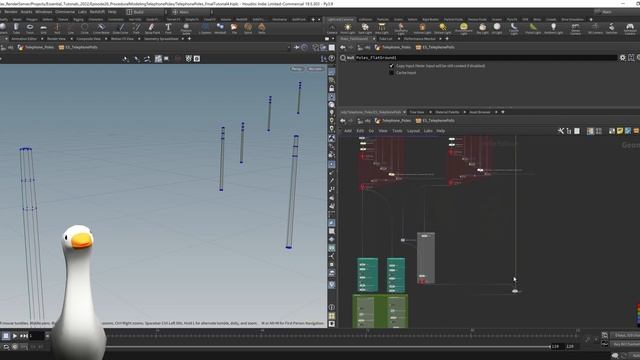This screenshot has width=640, height=360.
Task: Open Persp camera viewport menu
Action: point(297,69)
